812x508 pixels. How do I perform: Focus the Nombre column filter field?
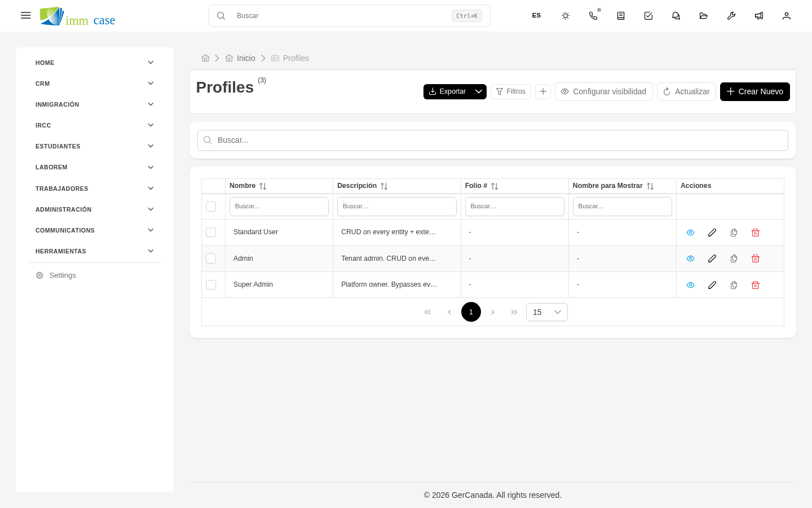point(279,207)
